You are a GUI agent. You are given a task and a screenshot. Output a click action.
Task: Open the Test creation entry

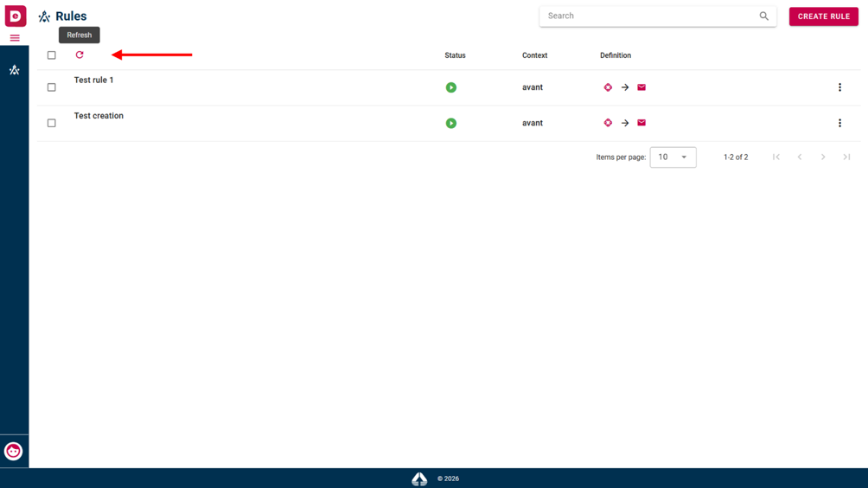pos(99,116)
